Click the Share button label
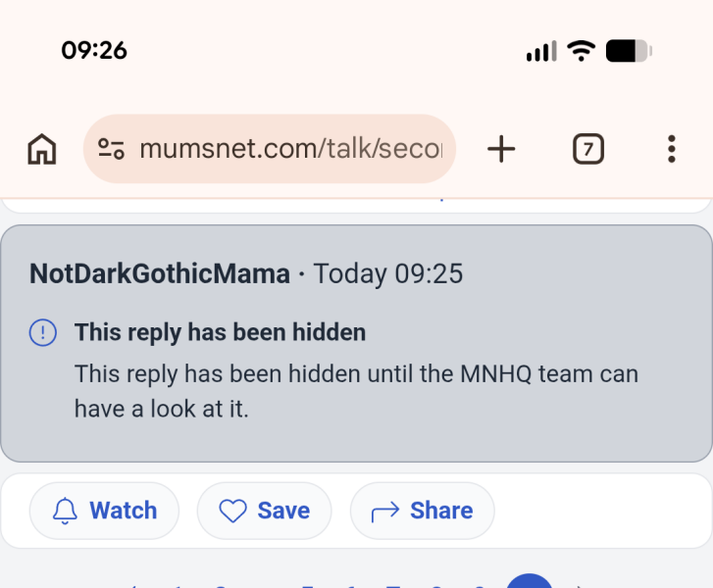Screen dimensions: 713x588 pyautogui.click(x=441, y=511)
